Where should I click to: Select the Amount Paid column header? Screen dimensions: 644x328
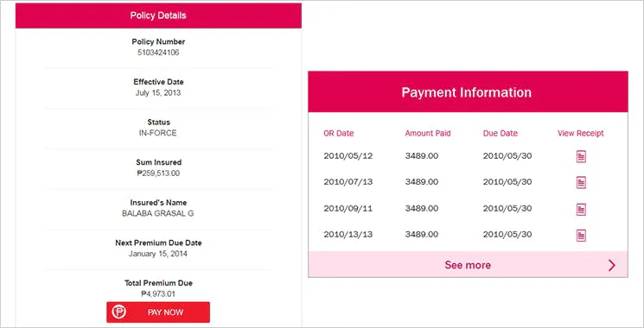tap(428, 133)
